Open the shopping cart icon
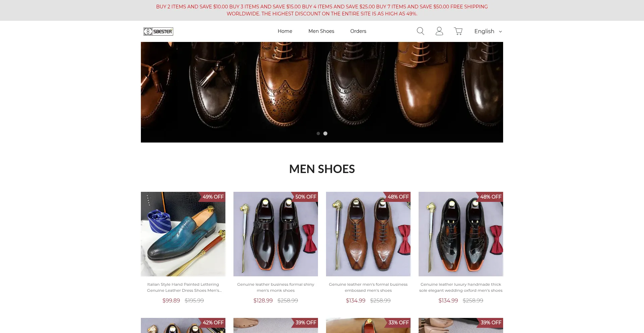 [x=458, y=31]
